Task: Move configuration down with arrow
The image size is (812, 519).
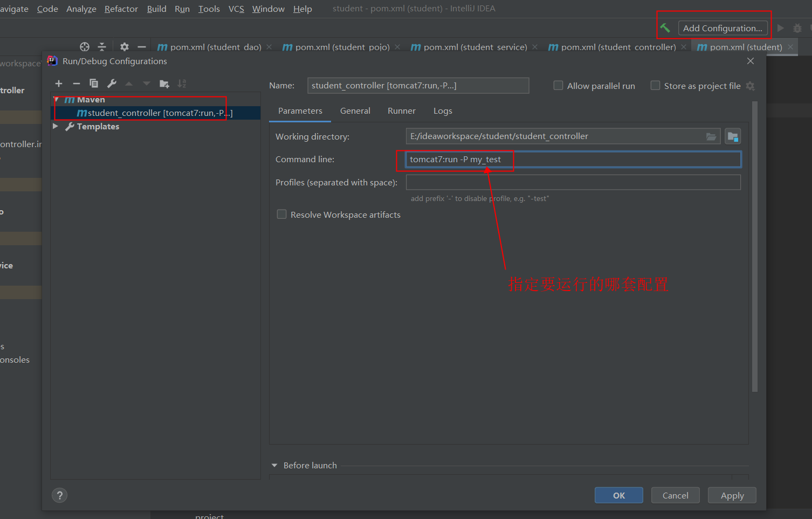Action: tap(147, 84)
